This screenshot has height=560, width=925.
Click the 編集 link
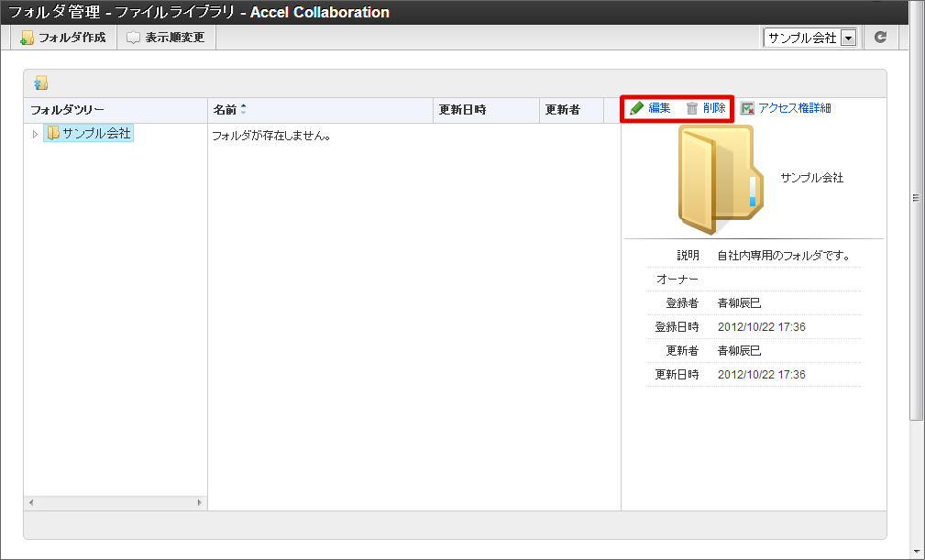[x=659, y=108]
